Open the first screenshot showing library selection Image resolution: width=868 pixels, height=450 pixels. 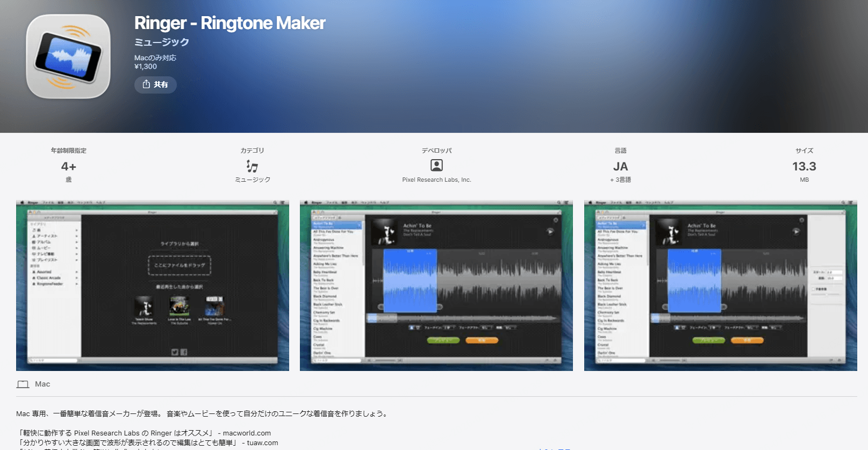[x=153, y=285]
